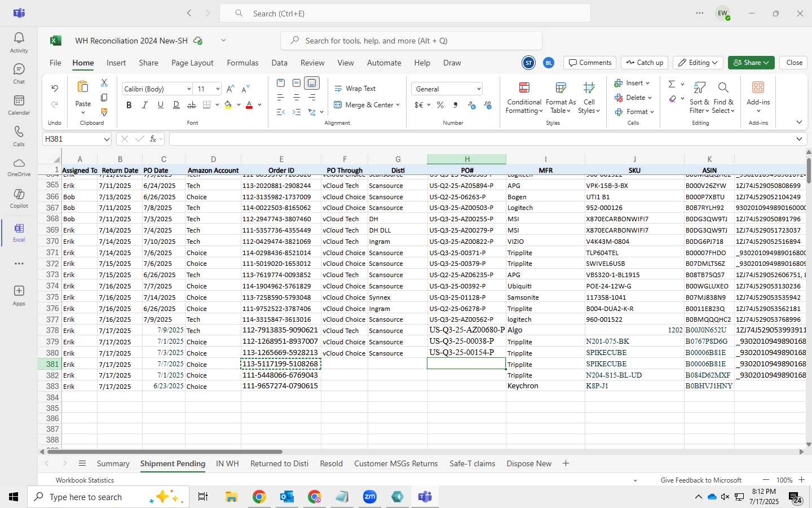Click zoom in plus on zoom slider

point(801,480)
